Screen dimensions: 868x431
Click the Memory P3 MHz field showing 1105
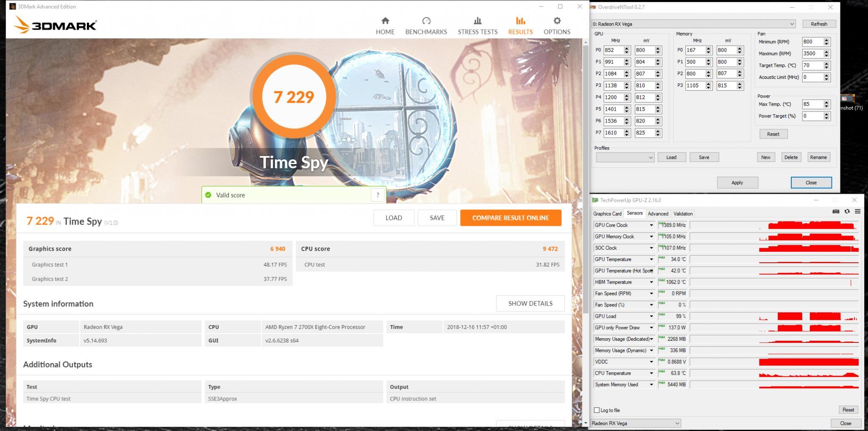(695, 86)
